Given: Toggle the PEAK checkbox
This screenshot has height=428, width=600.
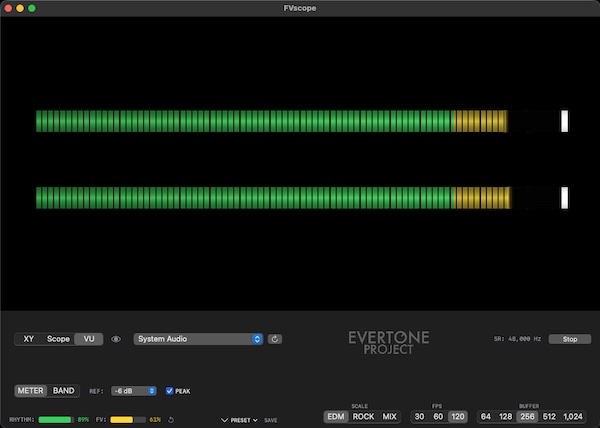Looking at the screenshot, I should (170, 391).
